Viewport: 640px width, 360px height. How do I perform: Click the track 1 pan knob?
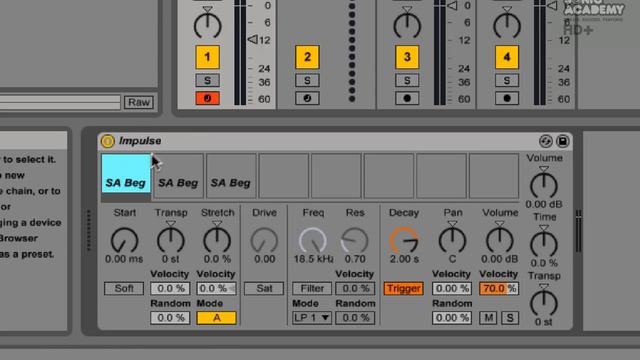(207, 25)
